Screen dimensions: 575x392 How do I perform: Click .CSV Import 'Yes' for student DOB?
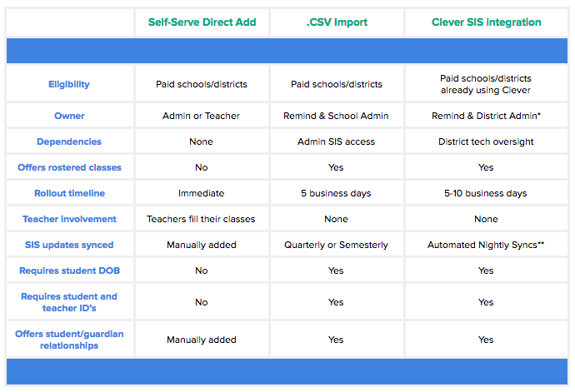tap(336, 270)
